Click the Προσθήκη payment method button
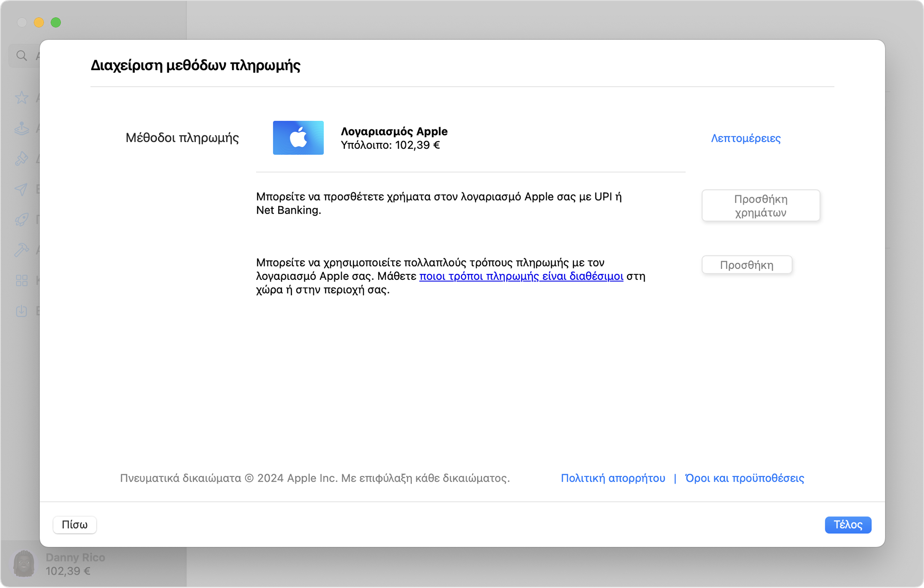This screenshot has height=588, width=924. (747, 265)
